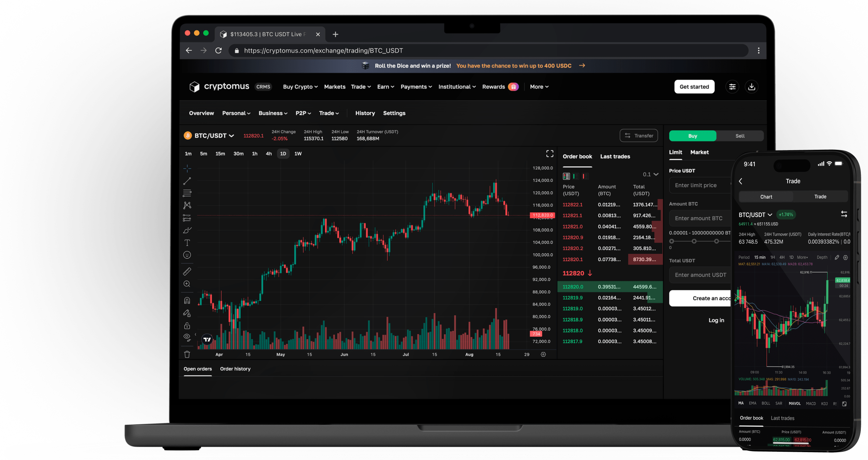Select the trend line drawing tool
Screen dimensions: 868x460
187,180
